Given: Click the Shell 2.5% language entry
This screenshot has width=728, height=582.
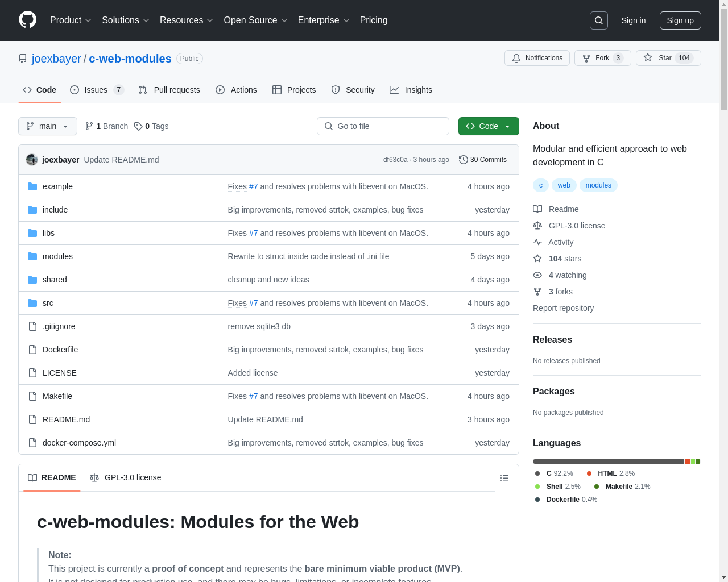Looking at the screenshot, I should (558, 487).
